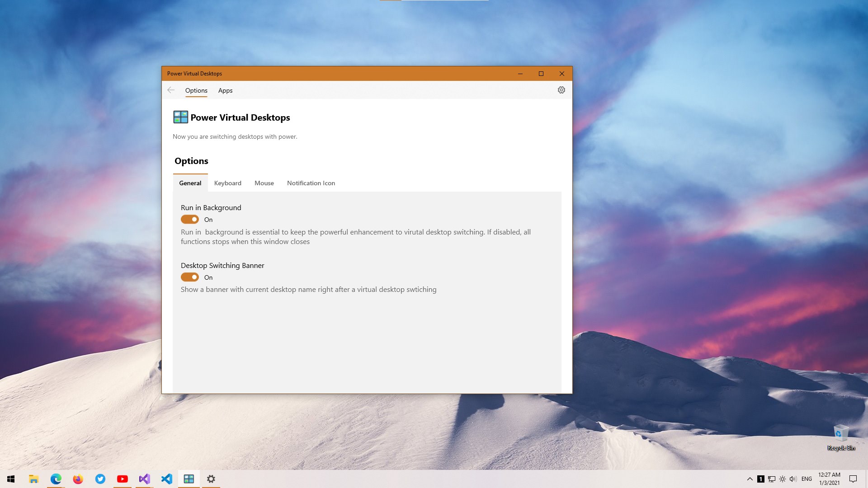Click the ENG language indicator

pos(807,479)
